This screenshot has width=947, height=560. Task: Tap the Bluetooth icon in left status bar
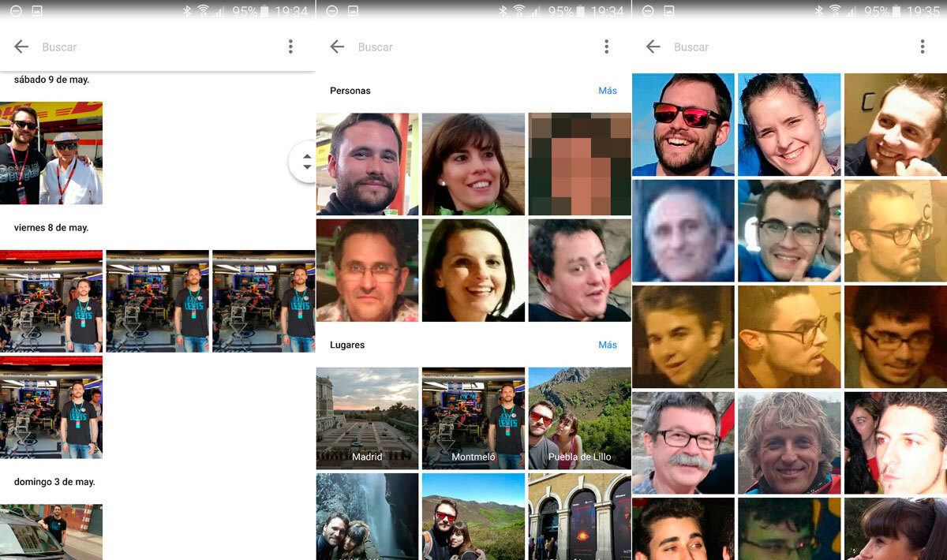point(187,11)
